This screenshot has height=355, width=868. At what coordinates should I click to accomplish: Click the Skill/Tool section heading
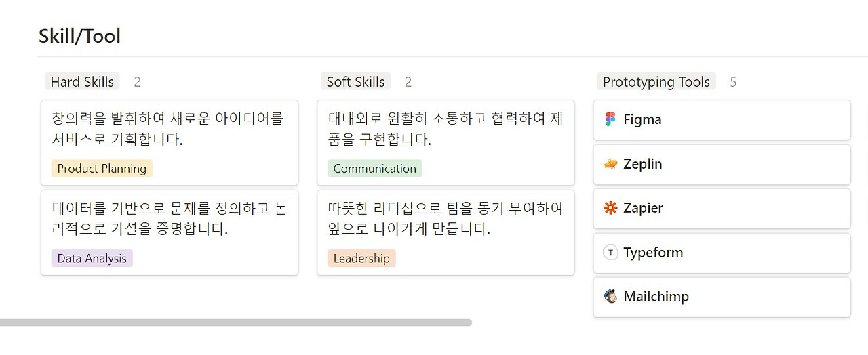[79, 36]
